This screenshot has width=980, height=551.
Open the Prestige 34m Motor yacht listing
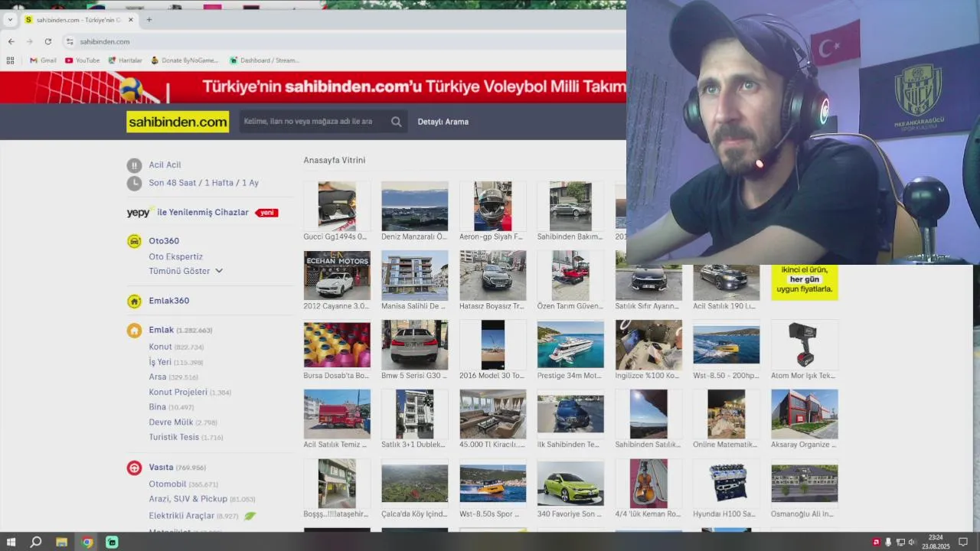click(x=570, y=345)
